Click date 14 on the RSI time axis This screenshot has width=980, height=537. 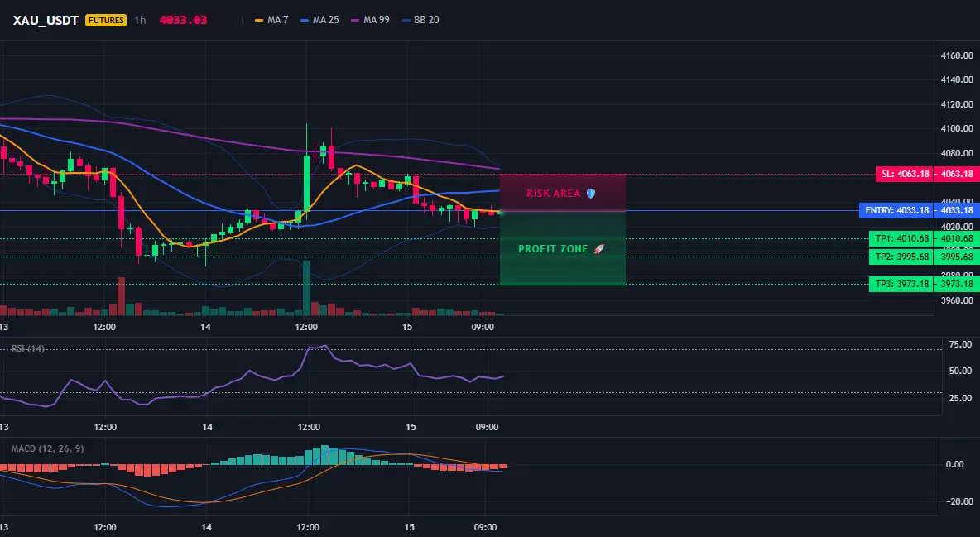point(208,427)
